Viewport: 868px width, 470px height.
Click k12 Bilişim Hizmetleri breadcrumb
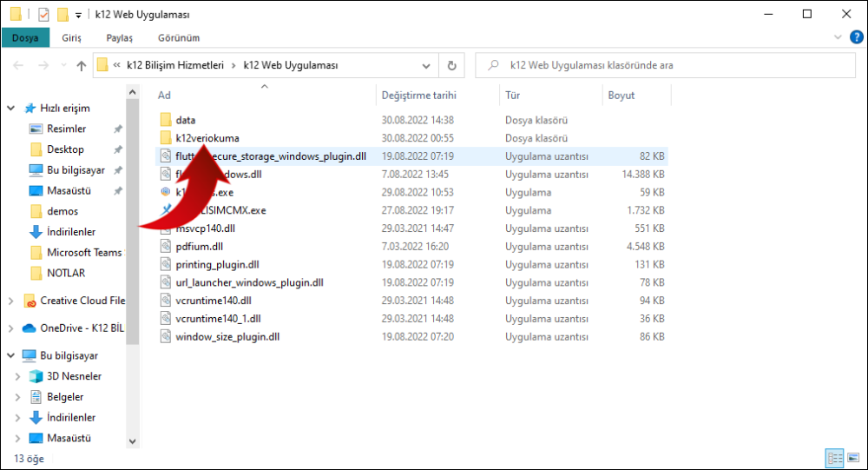coord(175,65)
